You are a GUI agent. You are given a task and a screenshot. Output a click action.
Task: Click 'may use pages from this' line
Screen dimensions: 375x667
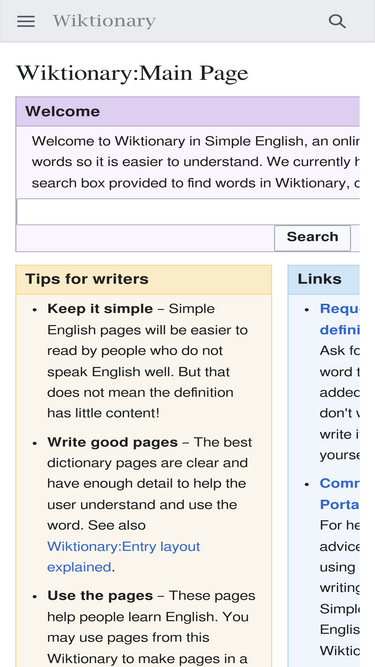128,638
